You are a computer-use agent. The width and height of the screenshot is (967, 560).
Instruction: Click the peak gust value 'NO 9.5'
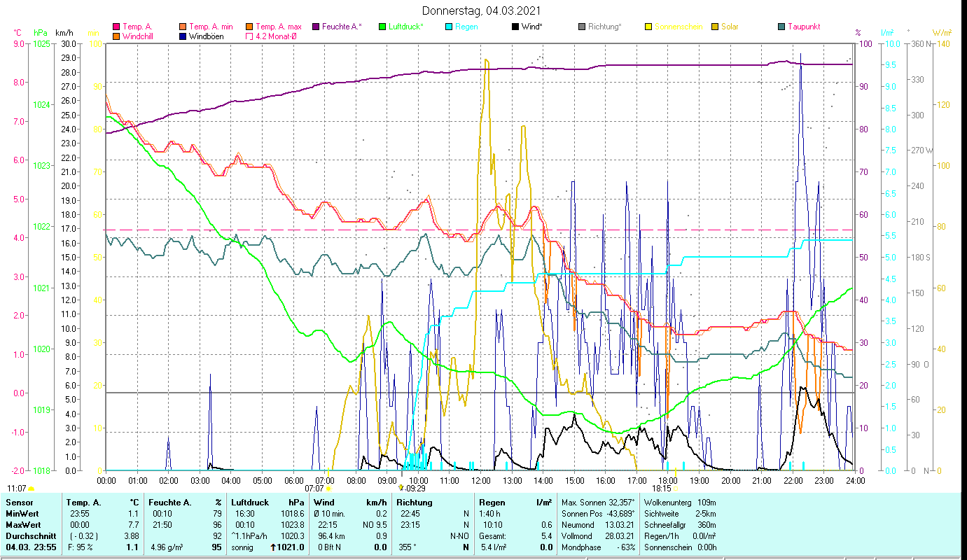[375, 525]
